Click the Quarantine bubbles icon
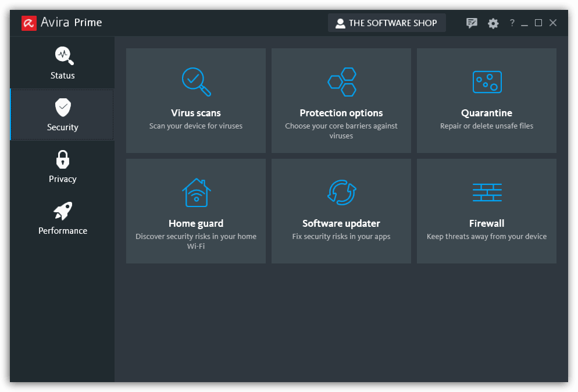 [487, 82]
